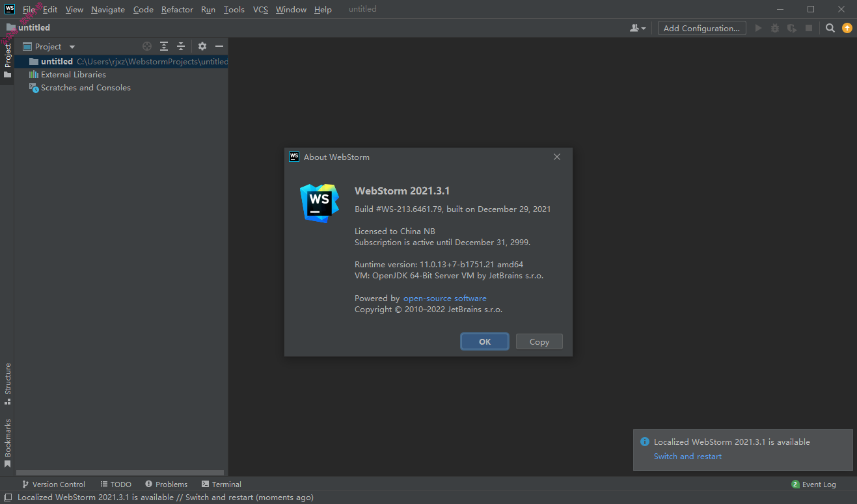
Task: Click the Copyright 2010–2022 JetBrains line
Action: coord(429,310)
